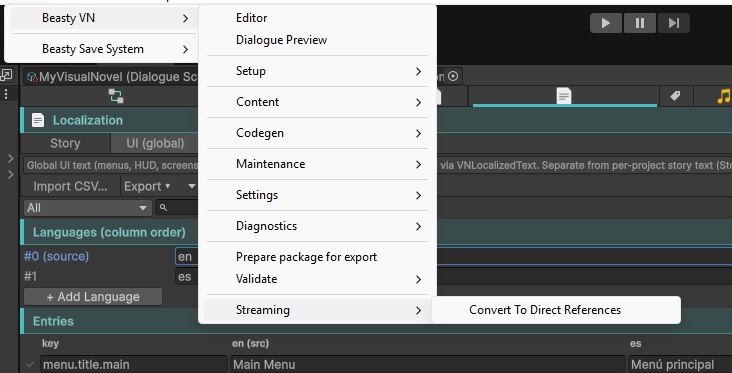
Task: Click the Main Menu en source field
Action: pyautogui.click(x=427, y=364)
